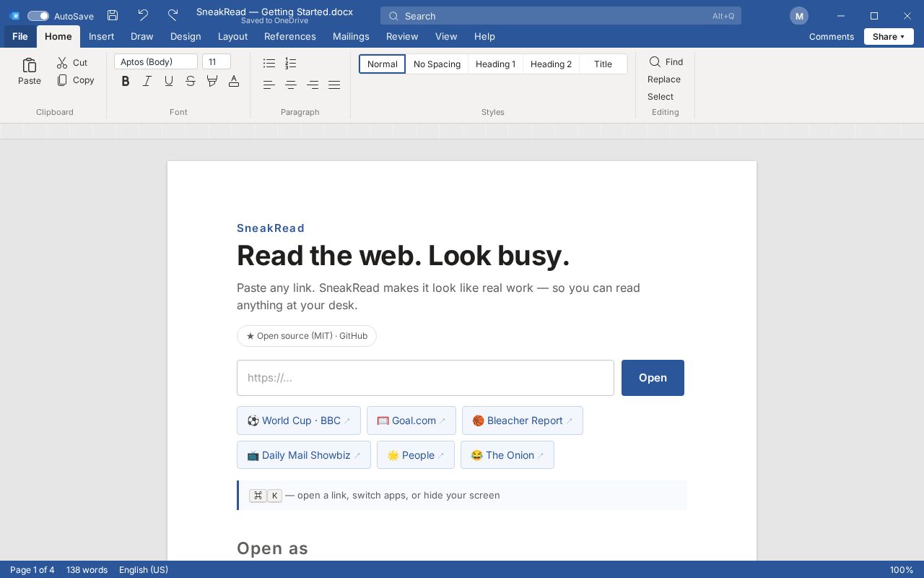Image resolution: width=924 pixels, height=578 pixels.
Task: Switch to the Layout ribbon tab
Action: 232,37
